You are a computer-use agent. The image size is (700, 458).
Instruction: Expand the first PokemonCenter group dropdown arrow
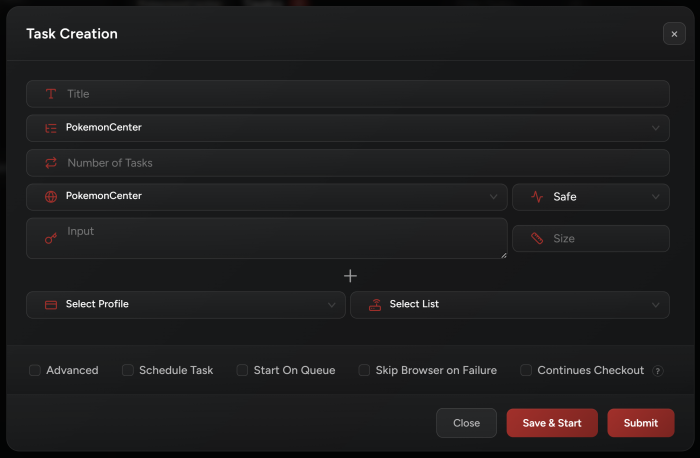click(655, 128)
